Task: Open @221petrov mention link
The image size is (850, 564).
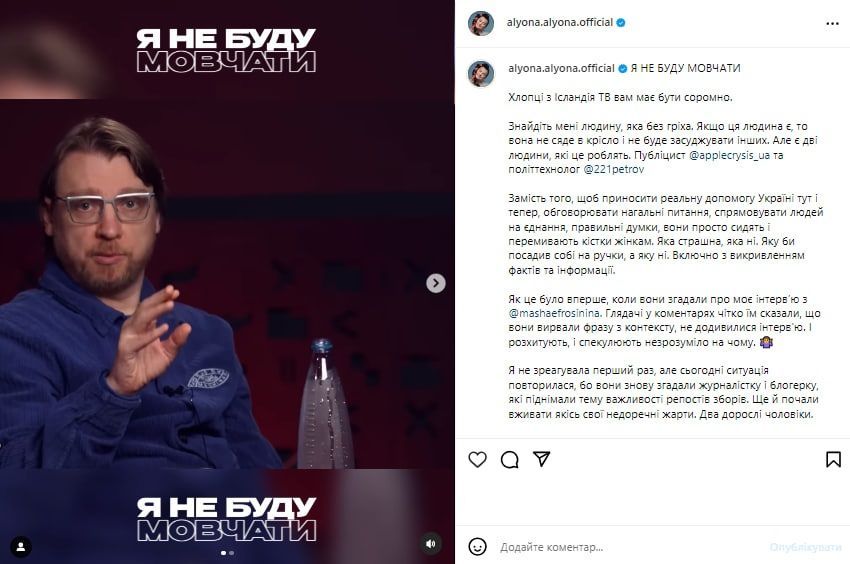Action: [x=614, y=169]
